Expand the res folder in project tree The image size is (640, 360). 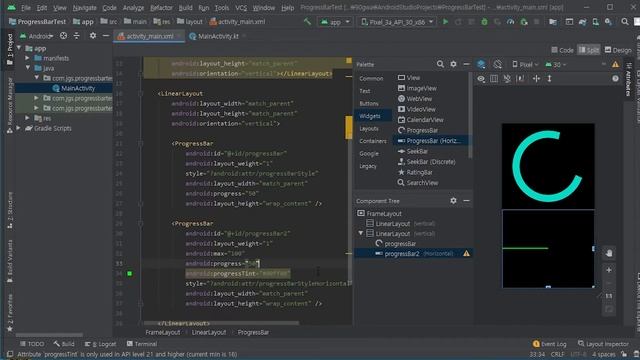[x=27, y=118]
